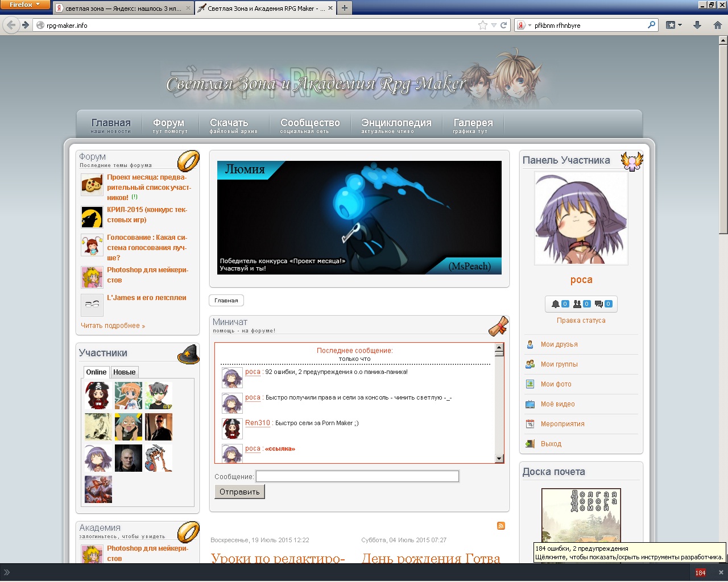The width and height of the screenshot is (728, 582).
Task: Click the search magnifier icon in search box
Action: coord(652,25)
